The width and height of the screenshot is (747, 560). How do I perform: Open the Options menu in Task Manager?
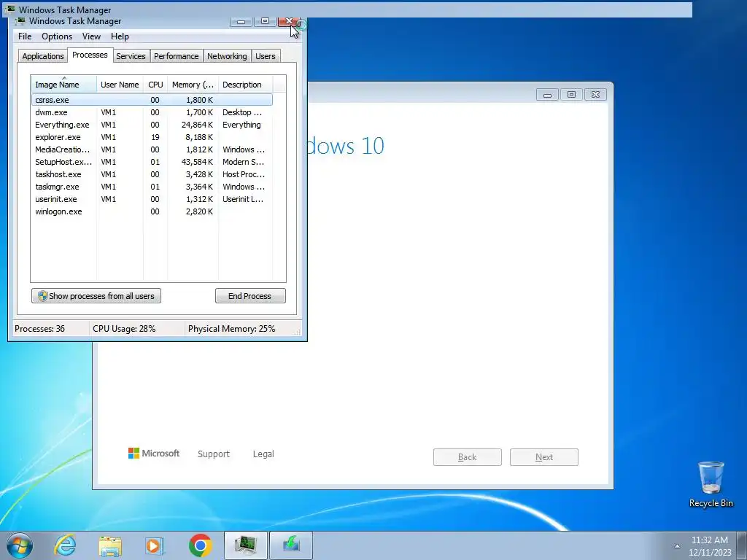pyautogui.click(x=57, y=36)
